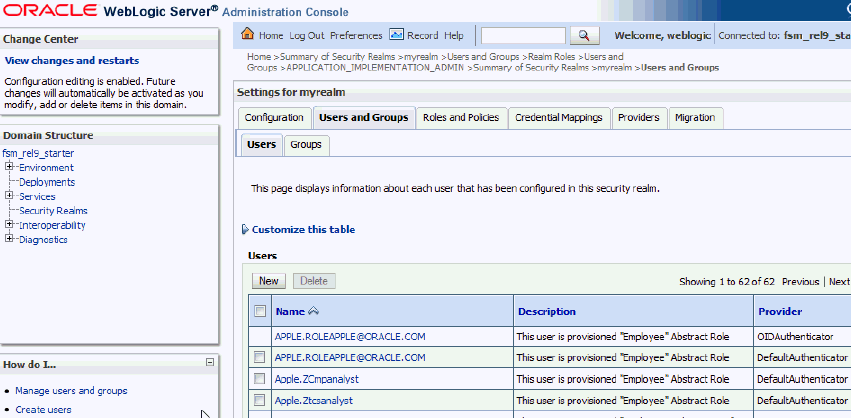
Task: Open the Groups sub-tab
Action: pos(306,145)
